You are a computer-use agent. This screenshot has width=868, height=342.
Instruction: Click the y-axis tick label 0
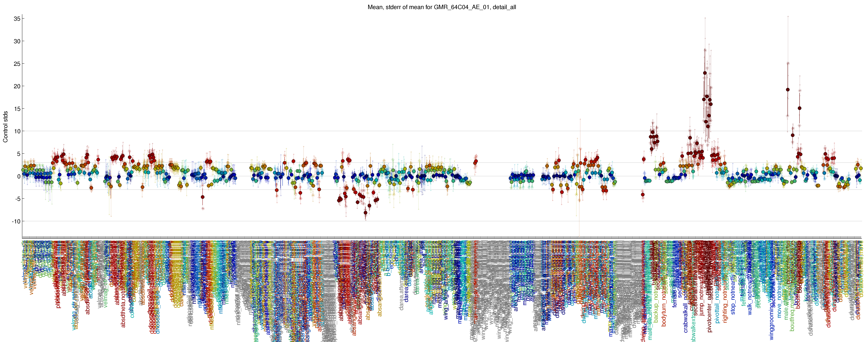coord(19,176)
